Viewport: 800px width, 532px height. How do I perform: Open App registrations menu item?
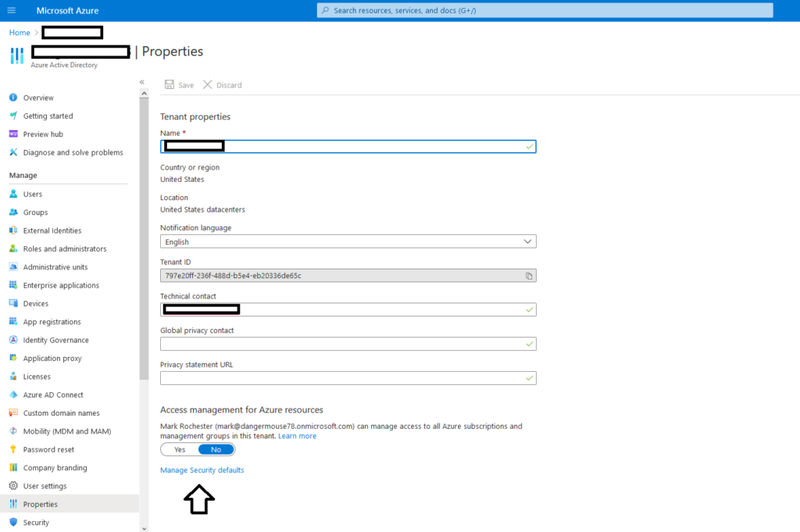tap(52, 322)
